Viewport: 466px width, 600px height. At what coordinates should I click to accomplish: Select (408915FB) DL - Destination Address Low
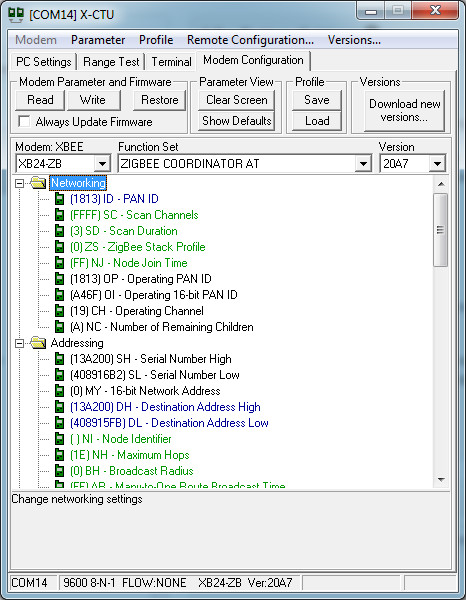169,423
